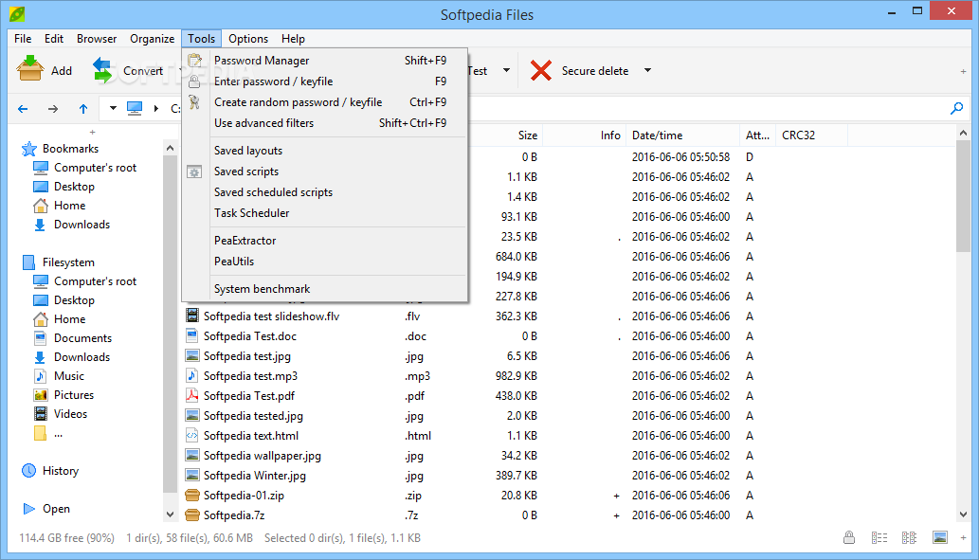This screenshot has height=560, width=979.
Task: Click the Password Manager menu icon
Action: point(194,61)
